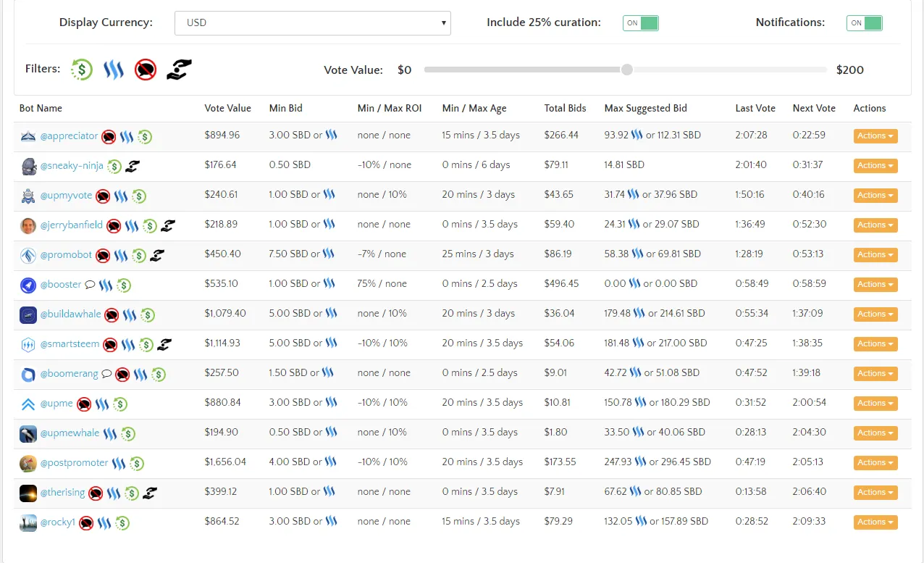Open Actions dropdown for @upmyvote
This screenshot has height=563, width=924.
[875, 196]
